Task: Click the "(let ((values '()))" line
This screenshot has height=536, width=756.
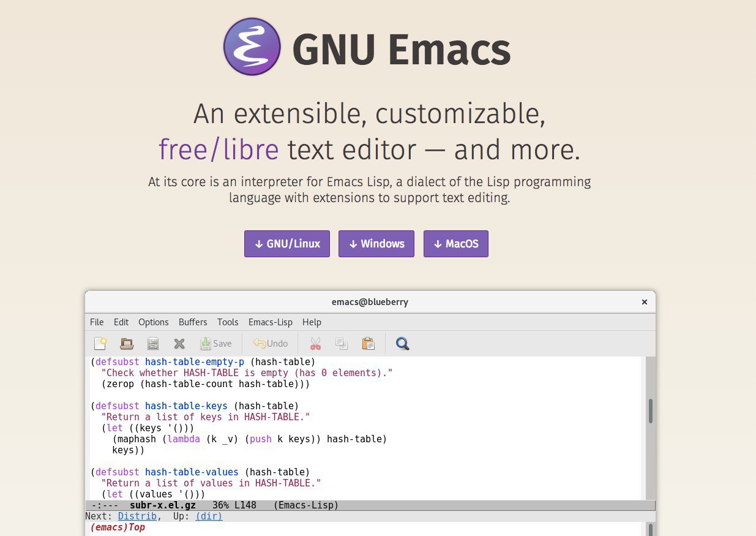Action: [x=153, y=494]
